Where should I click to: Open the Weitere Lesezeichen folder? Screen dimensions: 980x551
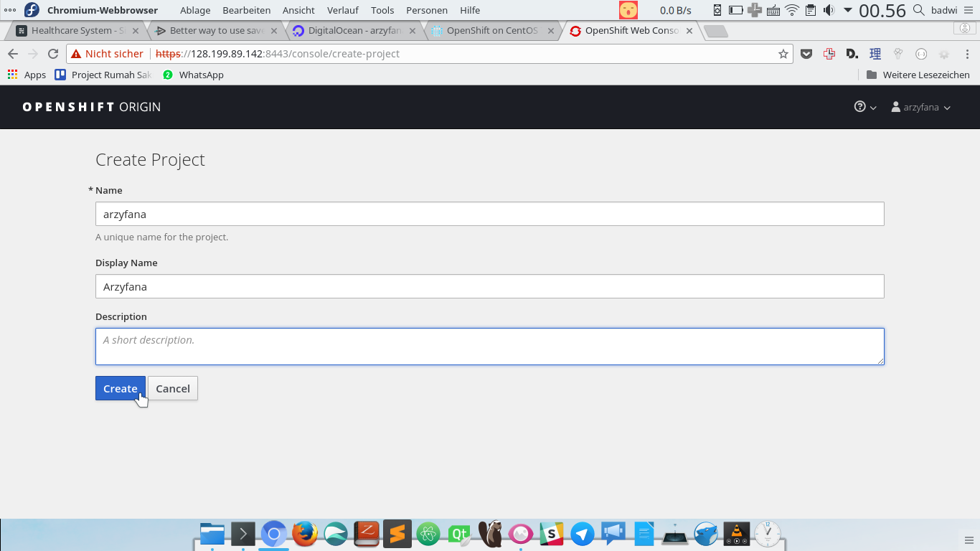pyautogui.click(x=918, y=75)
